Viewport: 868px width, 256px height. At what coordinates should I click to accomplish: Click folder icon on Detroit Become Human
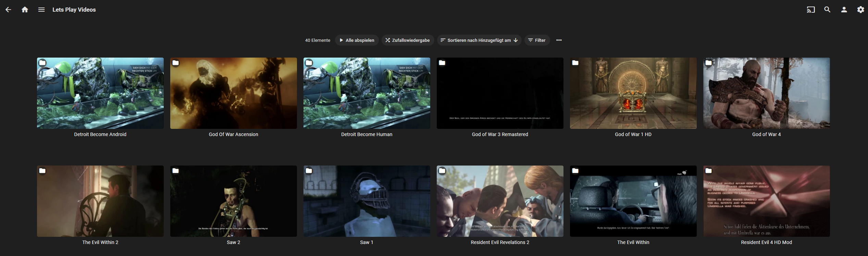click(x=309, y=63)
